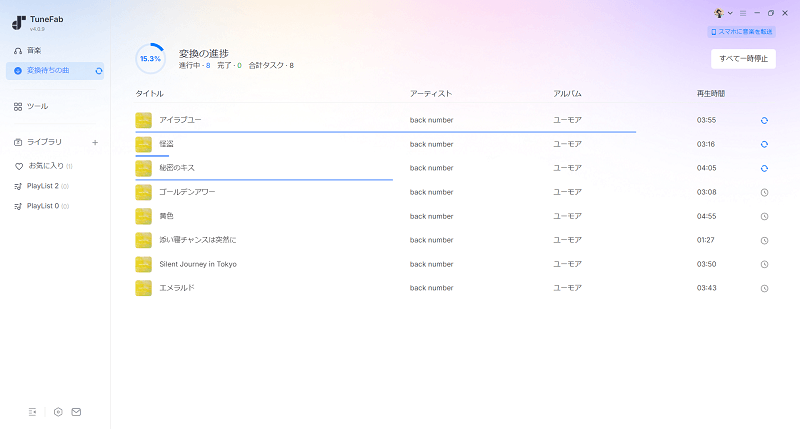Click ユーモア album in 怪盗 row
Viewport: 800px width, 429px height.
coord(567,144)
